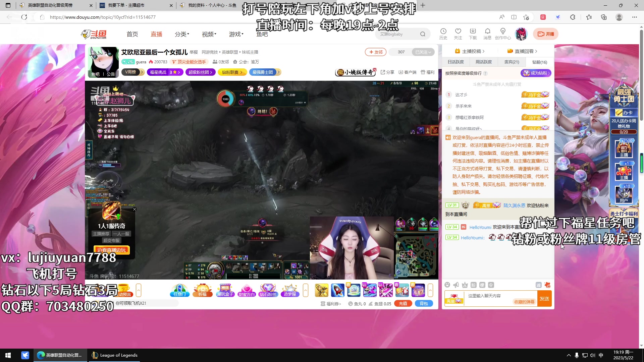Click the 潮玩盒子 gift icon
The height and width of the screenshot is (362, 644).
[225, 290]
